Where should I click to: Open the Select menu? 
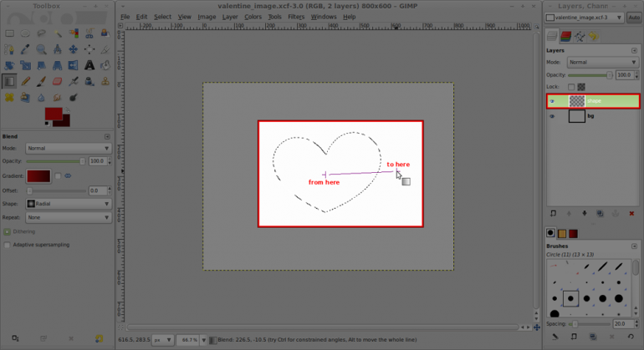click(162, 17)
